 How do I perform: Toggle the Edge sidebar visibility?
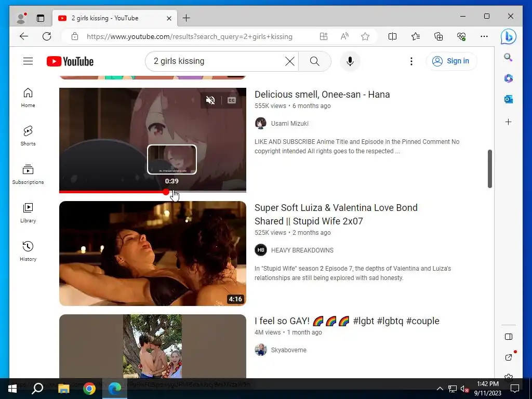point(508,337)
